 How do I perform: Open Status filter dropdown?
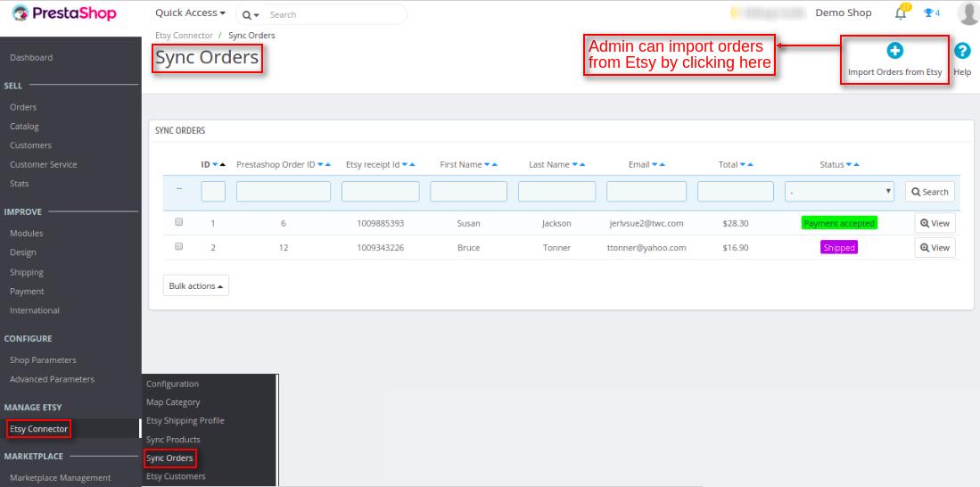(839, 192)
